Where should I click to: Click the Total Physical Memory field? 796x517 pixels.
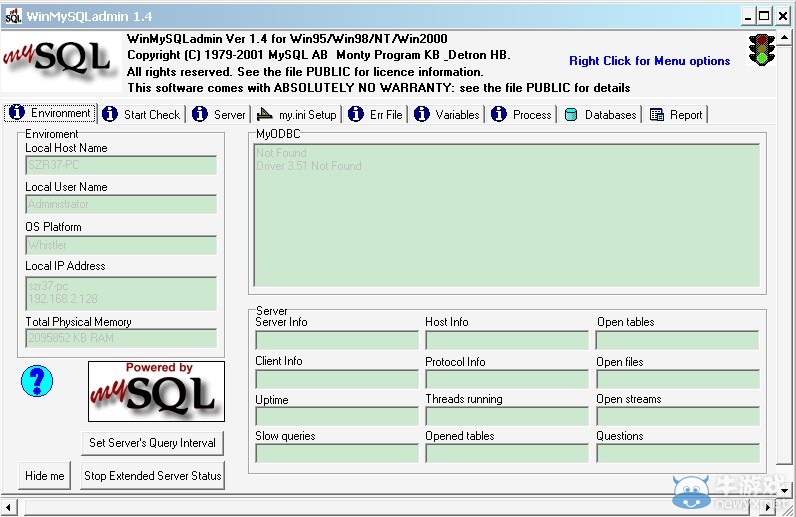121,338
